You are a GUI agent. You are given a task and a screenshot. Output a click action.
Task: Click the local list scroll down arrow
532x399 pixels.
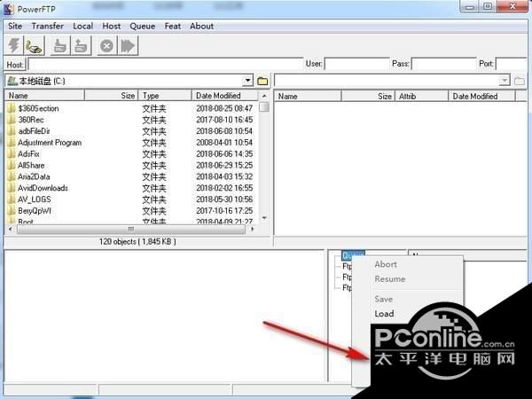pyautogui.click(x=264, y=218)
